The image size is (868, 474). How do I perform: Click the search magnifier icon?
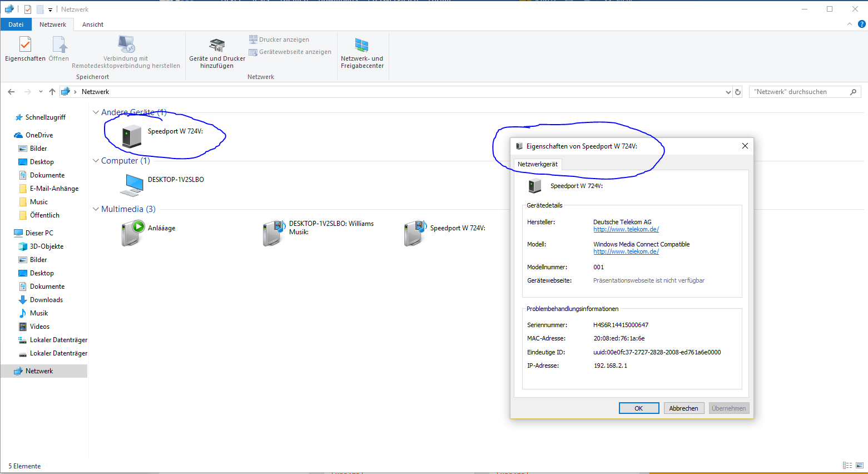click(854, 92)
